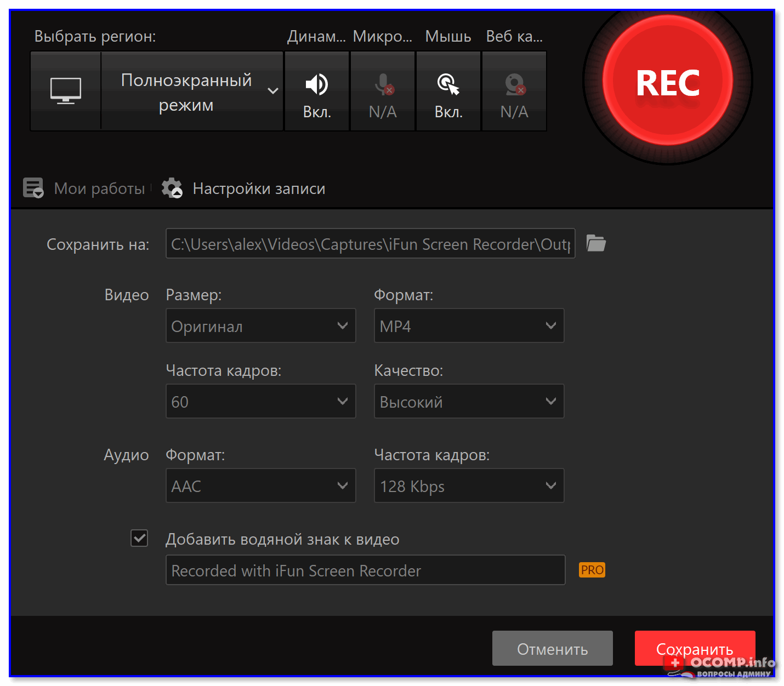This screenshot has width=784, height=686.
Task: Click the Сохранить button
Action: click(x=695, y=648)
